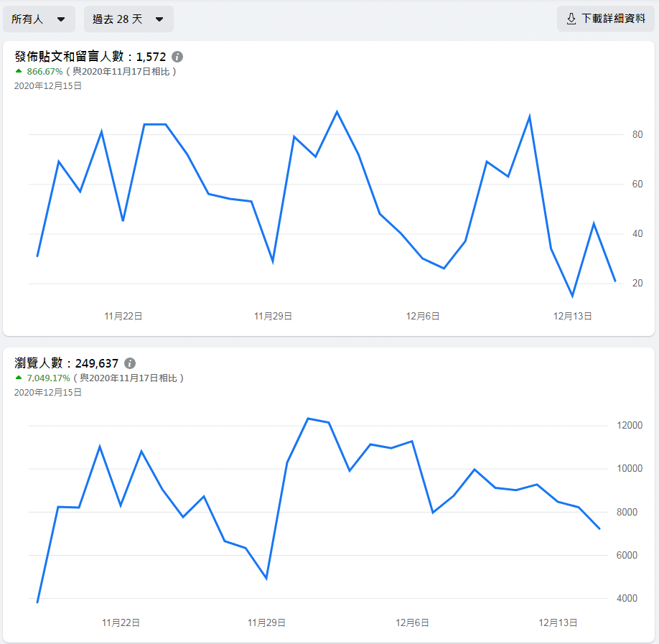Click the 發佈貼文和留言人數:1,572 heading
This screenshot has height=644, width=659.
click(90, 57)
